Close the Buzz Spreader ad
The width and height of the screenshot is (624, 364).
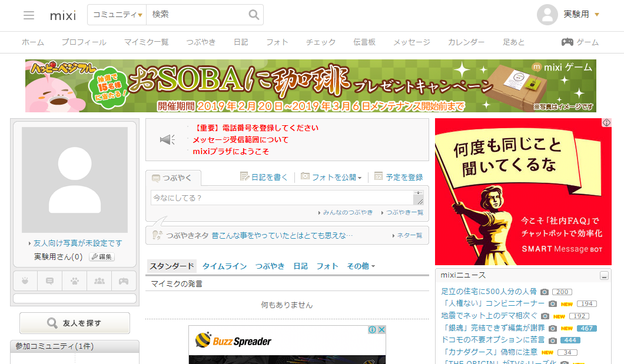tap(381, 329)
